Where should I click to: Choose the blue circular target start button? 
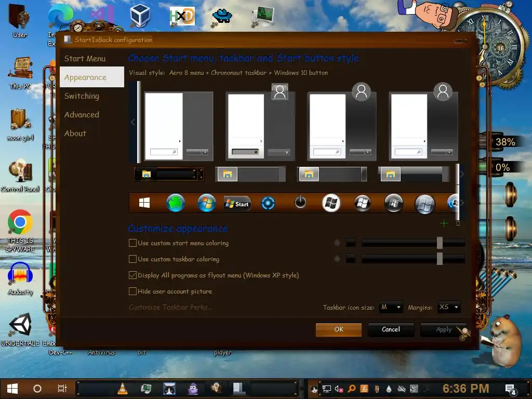(268, 204)
